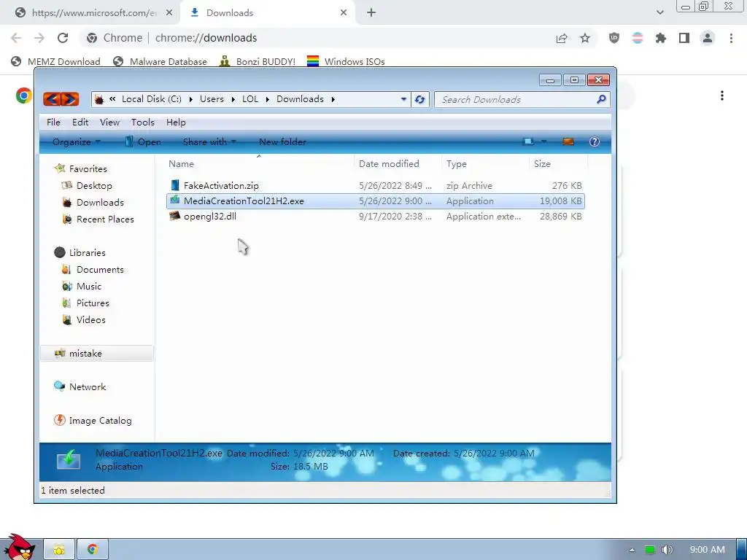Screen dimensions: 747x560
Task: Expand the address bar history dropdown
Action: (403, 99)
